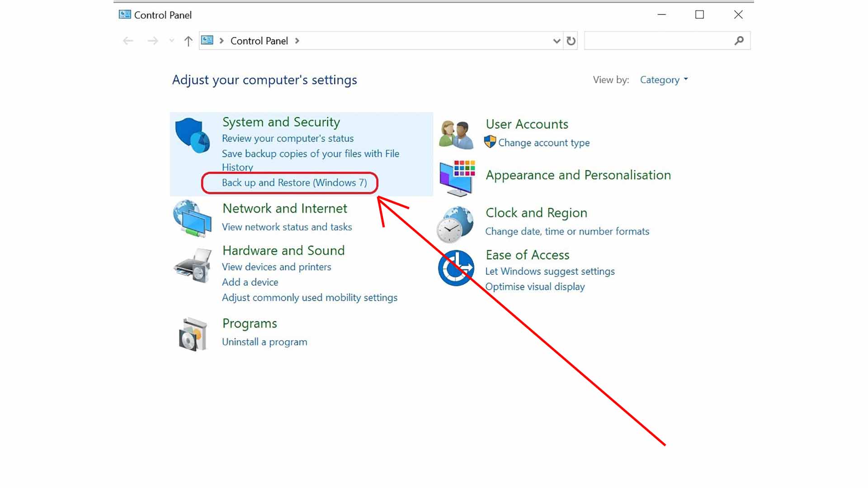Go up one folder level
The image size is (868, 488).
(x=188, y=41)
